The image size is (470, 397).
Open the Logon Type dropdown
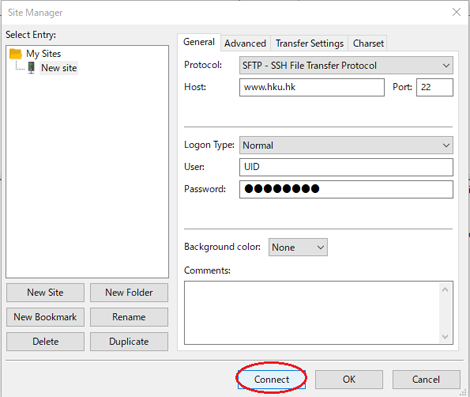tap(346, 145)
